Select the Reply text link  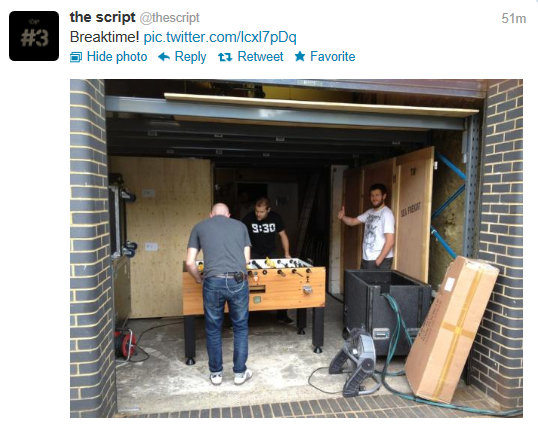click(190, 57)
